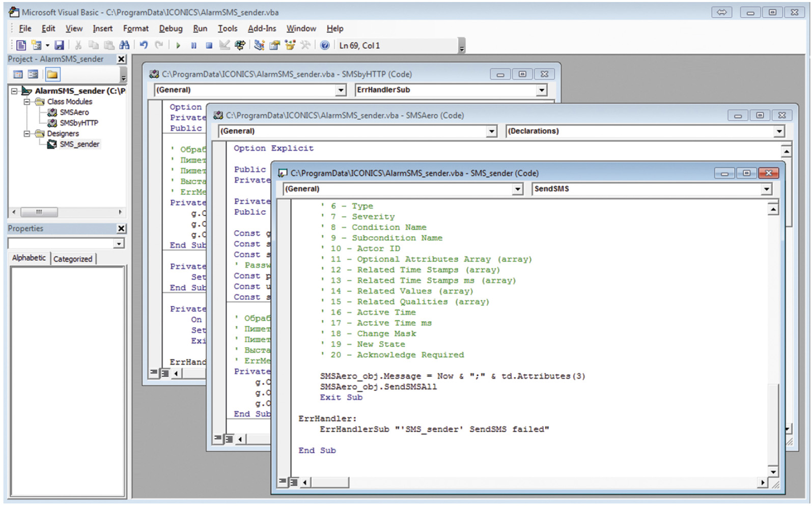Collapse the Class Modules folder
The height and width of the screenshot is (506, 812).
coord(26,102)
